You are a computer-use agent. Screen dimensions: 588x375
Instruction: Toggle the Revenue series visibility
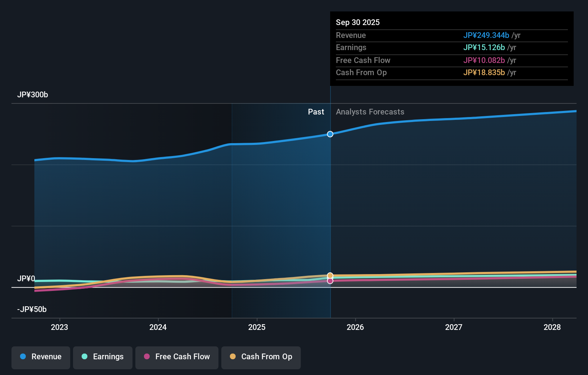tap(40, 357)
